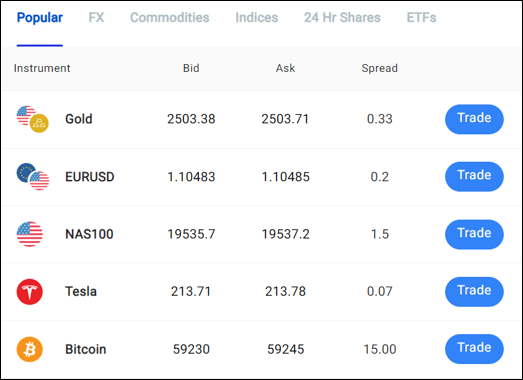The image size is (523, 380).
Task: Click the EURUSD dual flag icon
Action: (33, 176)
